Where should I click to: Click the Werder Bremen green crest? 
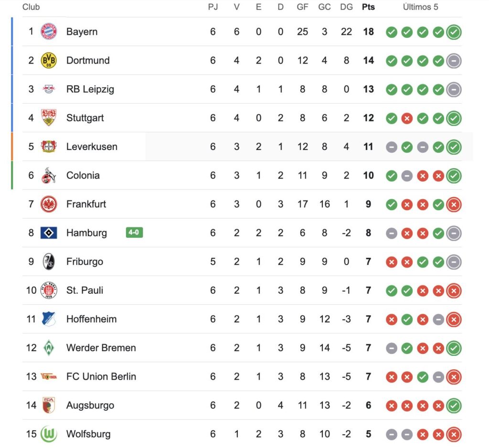pyautogui.click(x=49, y=348)
